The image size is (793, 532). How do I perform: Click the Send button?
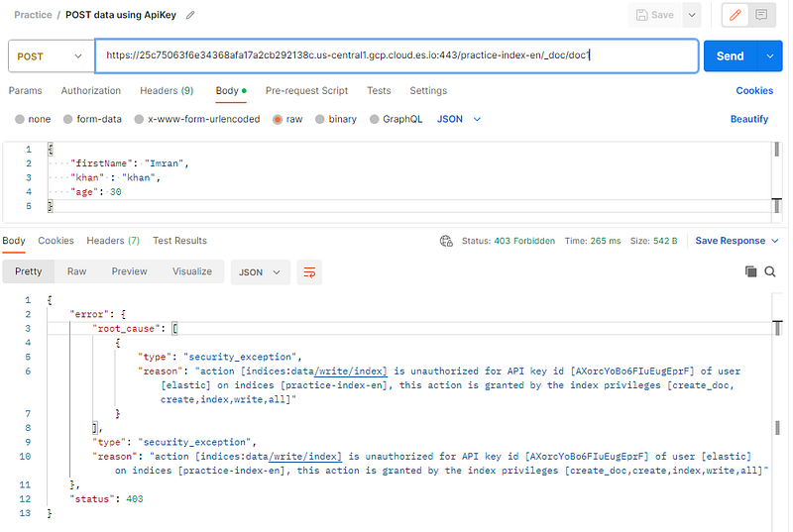(730, 56)
